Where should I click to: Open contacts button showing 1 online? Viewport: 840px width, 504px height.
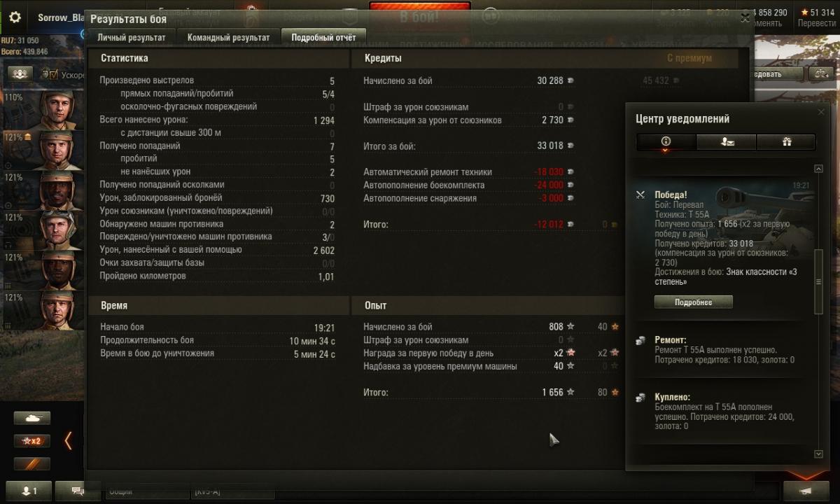30,491
